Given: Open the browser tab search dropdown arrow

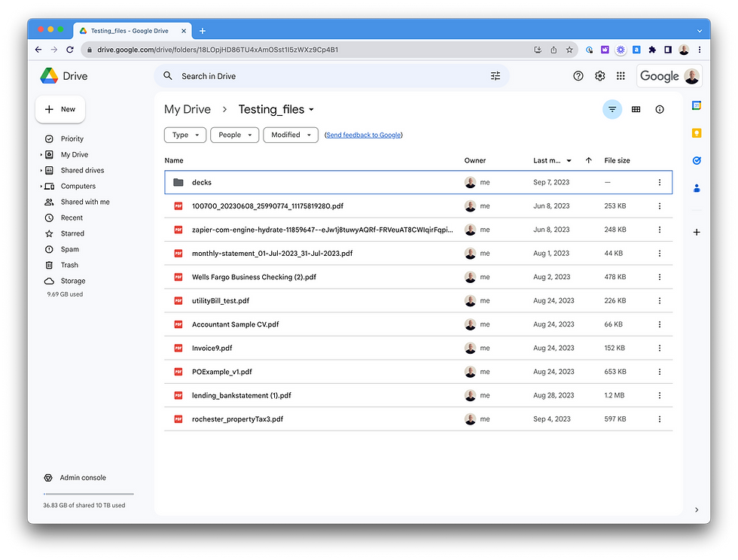Looking at the screenshot, I should click(x=700, y=31).
